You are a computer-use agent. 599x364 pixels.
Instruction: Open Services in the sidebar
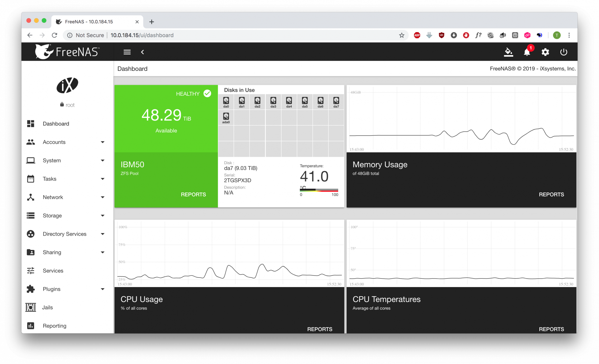[x=67, y=271]
